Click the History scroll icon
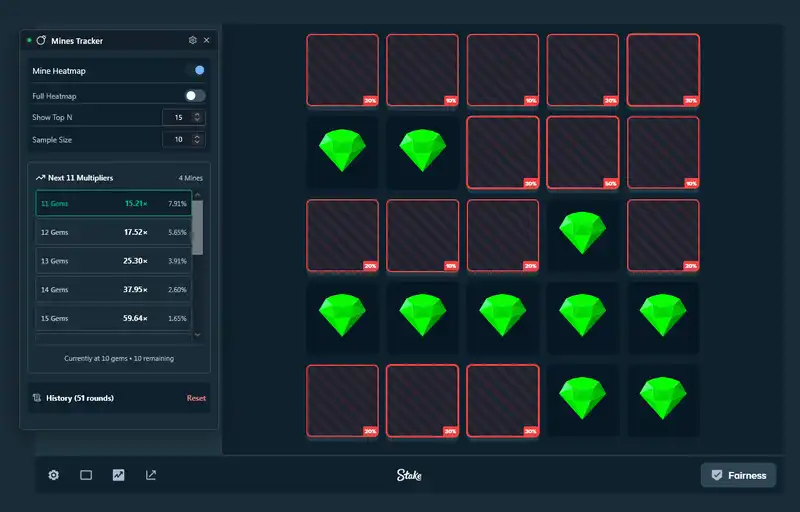The width and height of the screenshot is (800, 512). coord(37,398)
